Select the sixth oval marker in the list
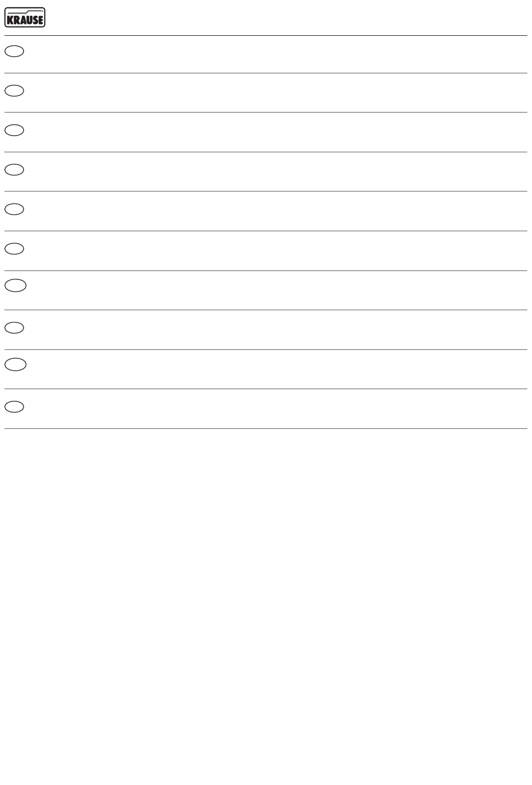 (x=15, y=249)
